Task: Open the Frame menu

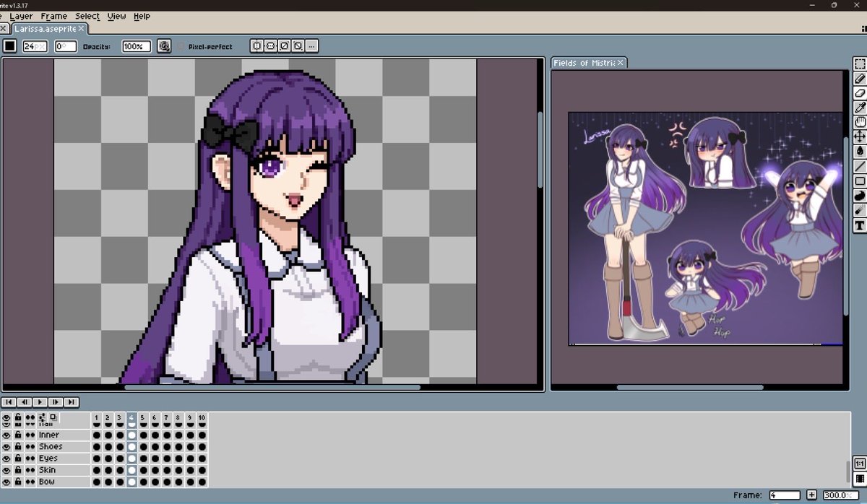Action: [x=54, y=16]
